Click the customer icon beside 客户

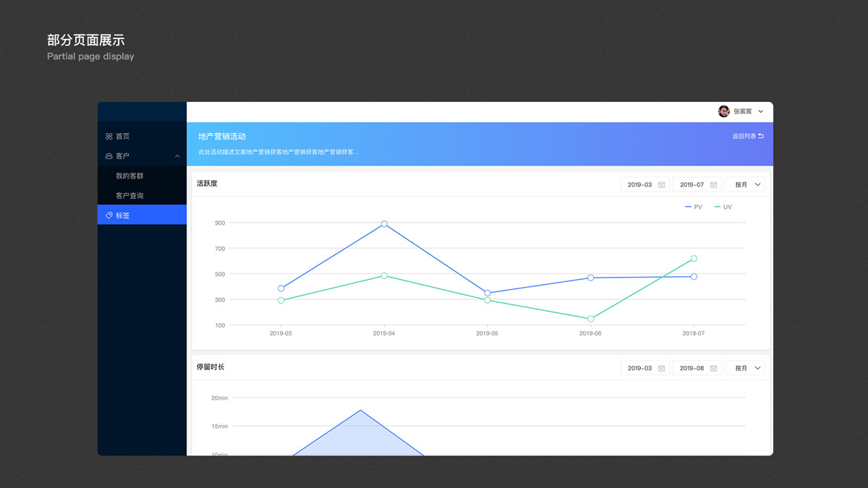coord(109,156)
